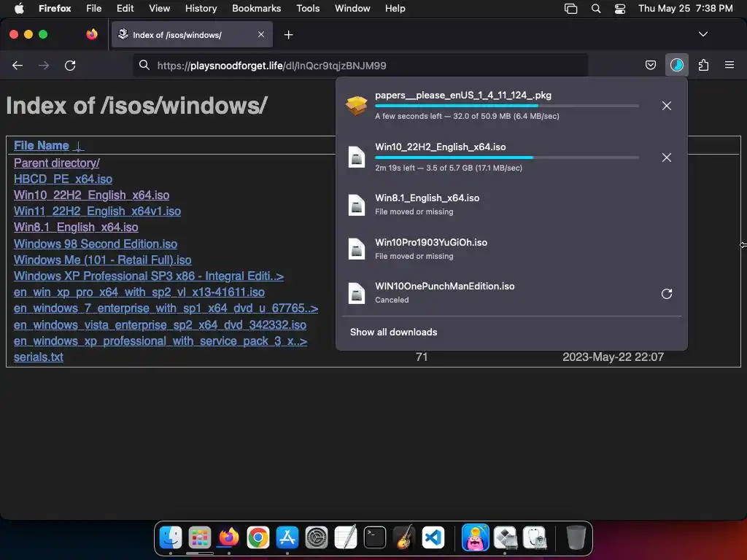747x560 pixels.
Task: Open en_win_xp_pro_x64_with_sp2 iso link
Action: [139, 292]
